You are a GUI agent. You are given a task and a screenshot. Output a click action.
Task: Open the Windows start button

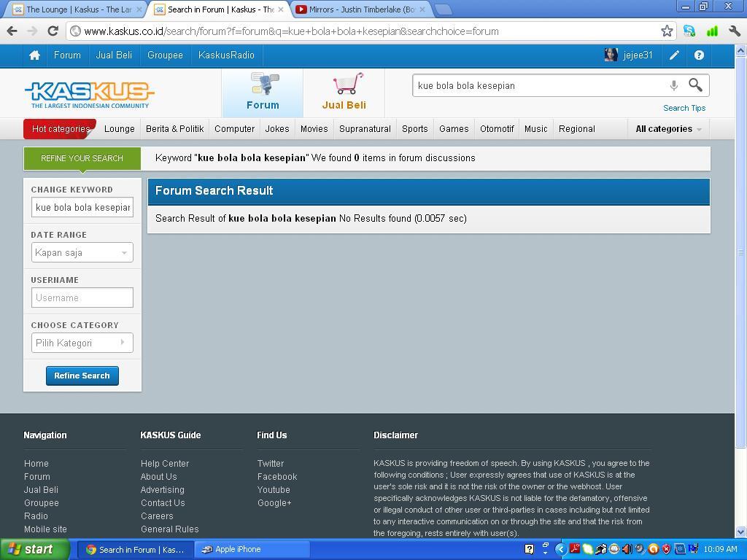(34, 550)
